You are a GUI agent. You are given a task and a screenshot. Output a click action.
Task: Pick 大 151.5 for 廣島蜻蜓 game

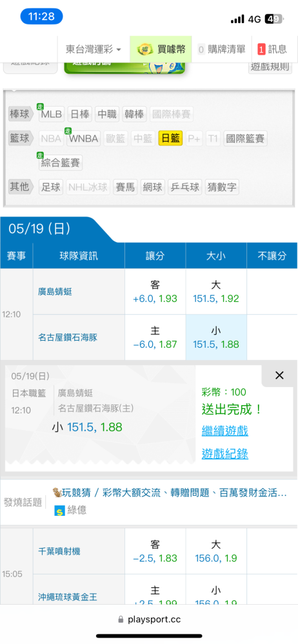coord(216,292)
